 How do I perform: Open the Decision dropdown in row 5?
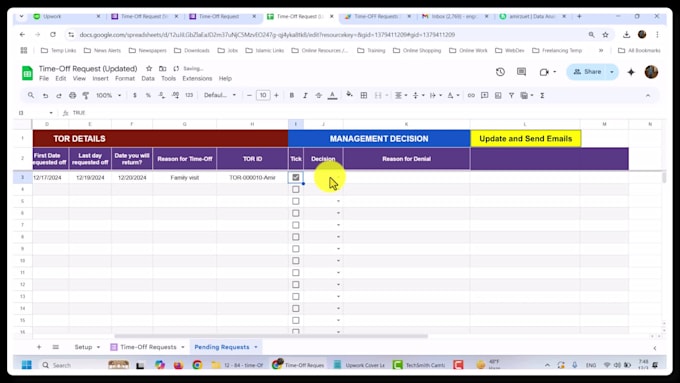pyautogui.click(x=338, y=201)
